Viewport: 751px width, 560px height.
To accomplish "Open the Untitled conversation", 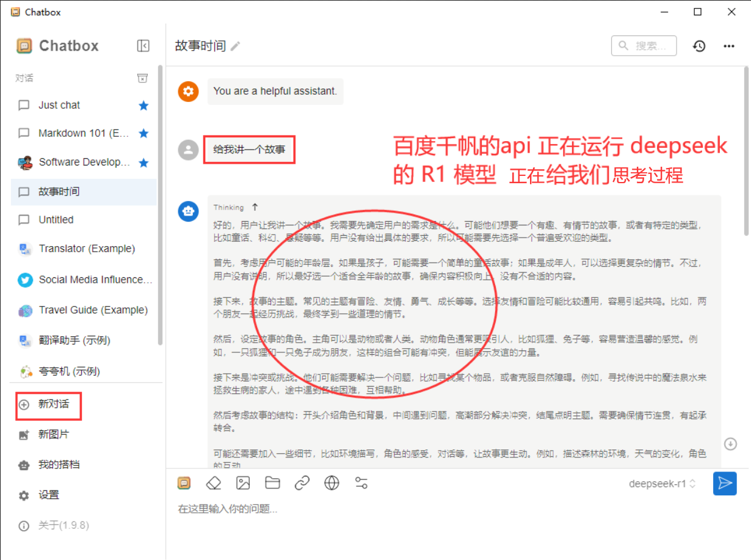I will (x=84, y=220).
